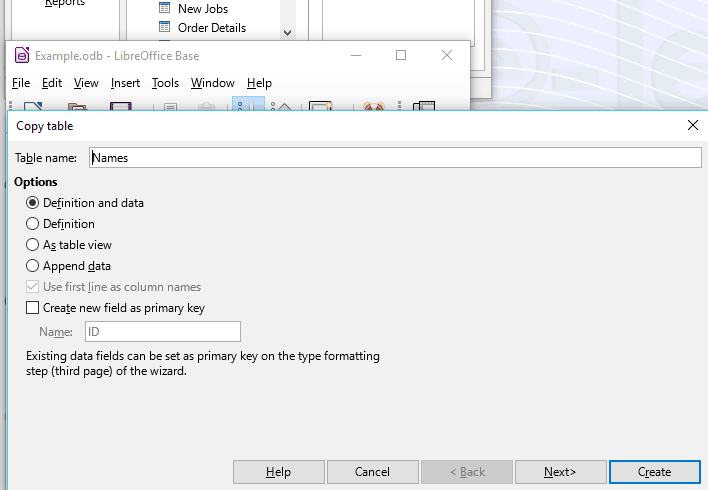Screen dimensions: 708x490
Task: Click the tables list scroll-down arrow
Action: pyautogui.click(x=287, y=33)
